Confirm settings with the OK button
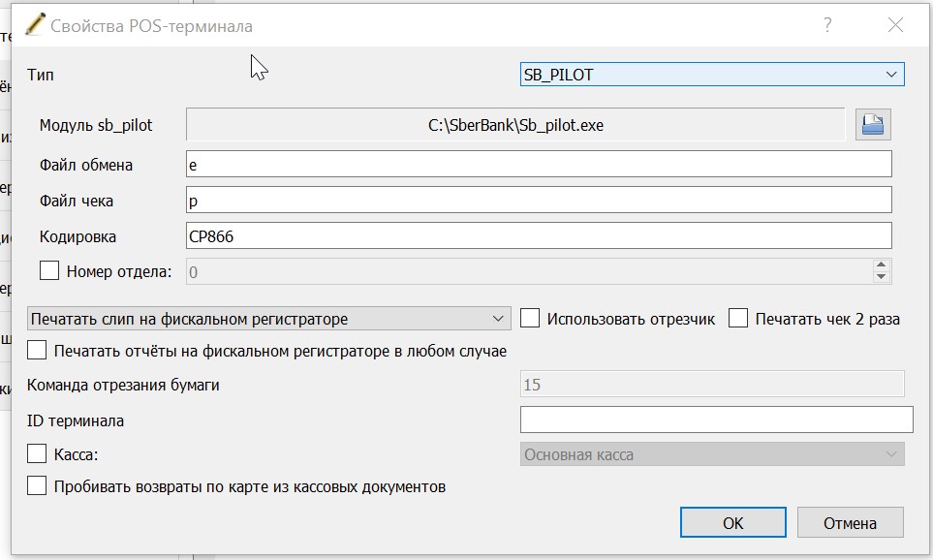The image size is (933, 560). coord(733,522)
